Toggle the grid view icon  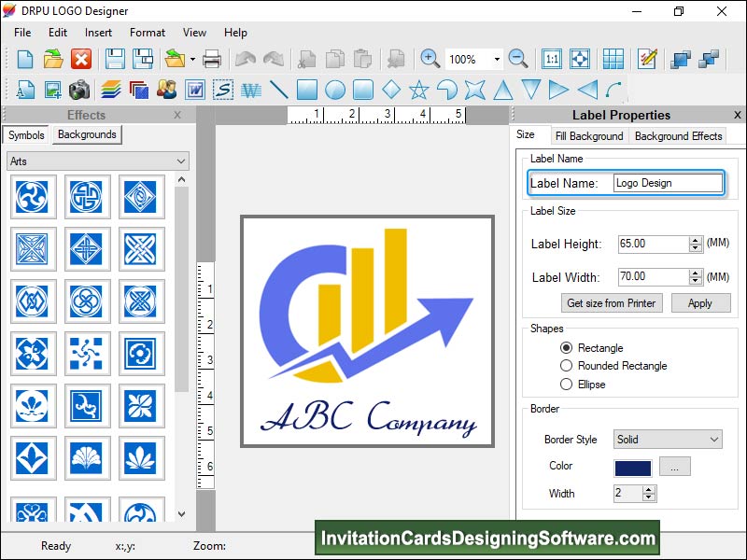click(x=613, y=59)
